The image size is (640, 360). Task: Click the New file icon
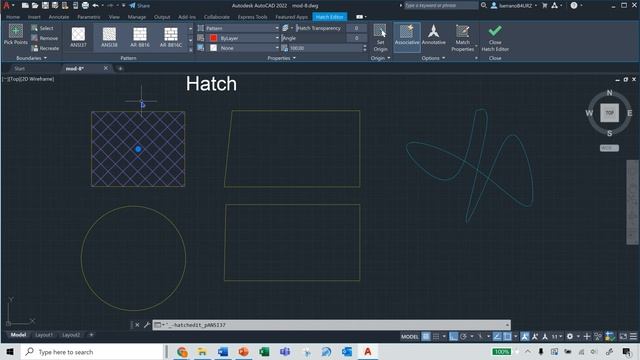[x=25, y=5]
